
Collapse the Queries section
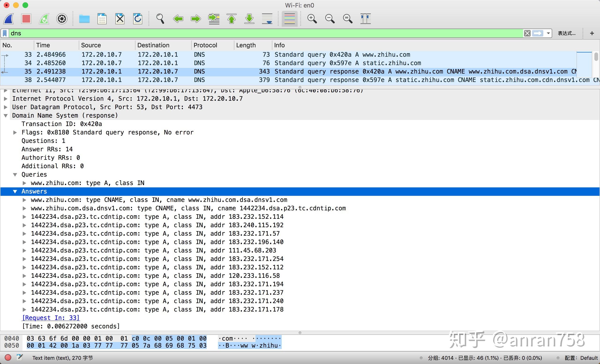[x=15, y=175]
